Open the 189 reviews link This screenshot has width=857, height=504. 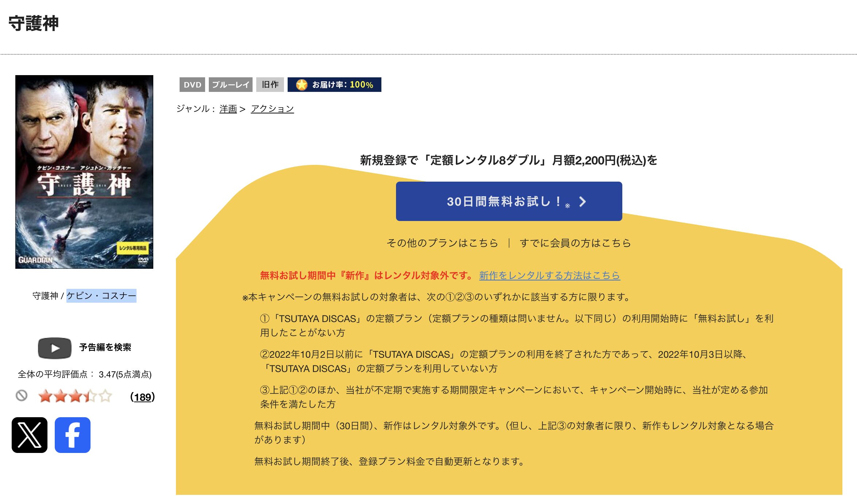pyautogui.click(x=143, y=397)
